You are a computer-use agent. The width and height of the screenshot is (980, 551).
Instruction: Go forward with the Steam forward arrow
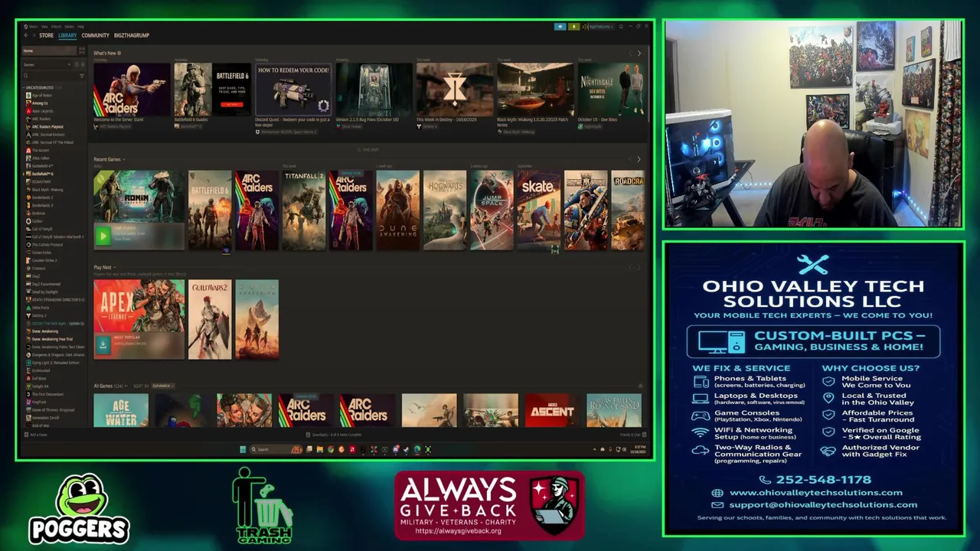pyautogui.click(x=34, y=35)
